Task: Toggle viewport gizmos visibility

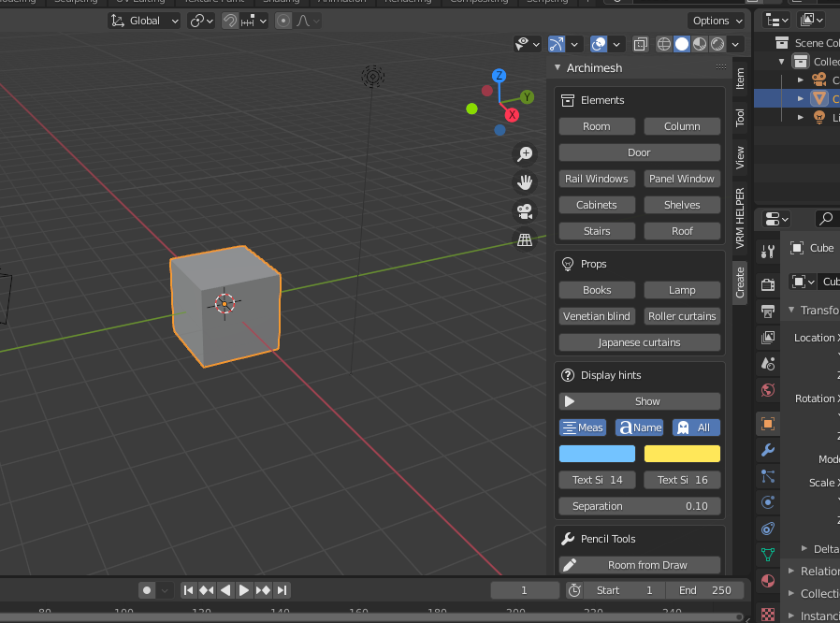Action: click(x=557, y=44)
